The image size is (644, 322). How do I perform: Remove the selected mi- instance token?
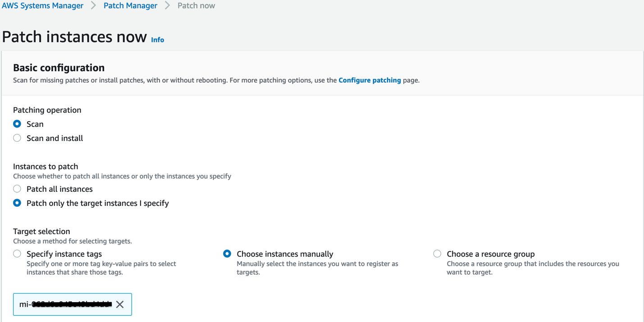(120, 304)
